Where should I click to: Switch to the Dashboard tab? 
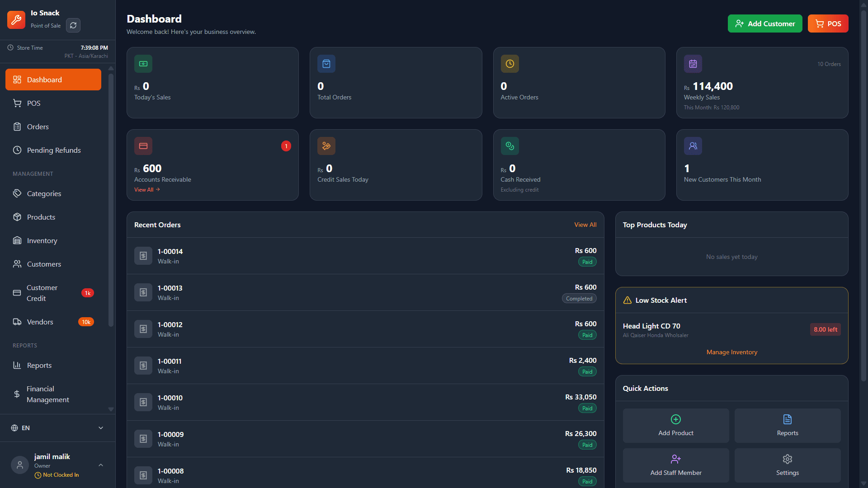pos(44,80)
